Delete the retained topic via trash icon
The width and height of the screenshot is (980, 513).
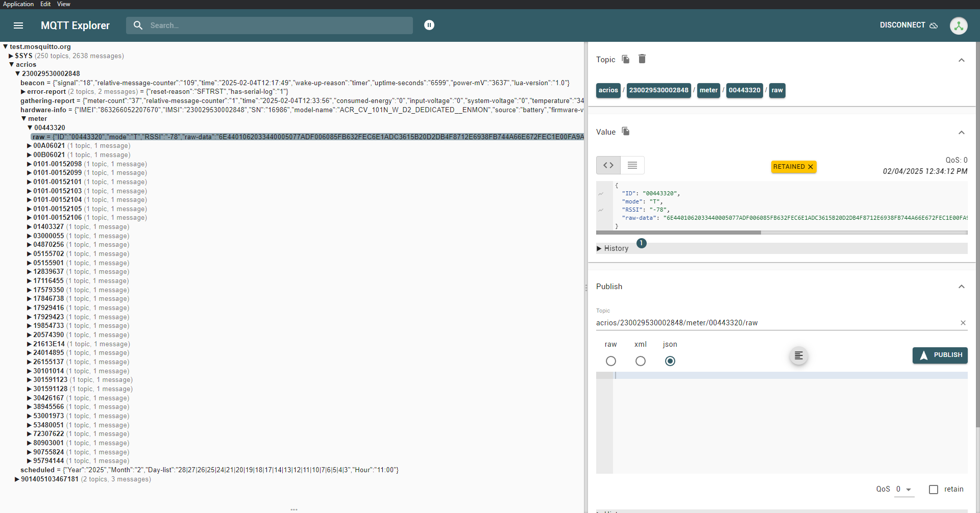point(642,59)
